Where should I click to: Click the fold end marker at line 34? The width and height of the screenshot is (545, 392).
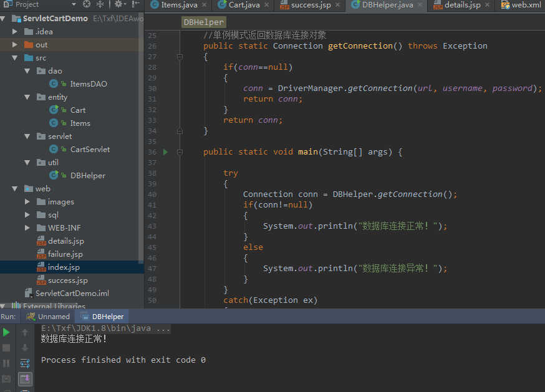[180, 131]
